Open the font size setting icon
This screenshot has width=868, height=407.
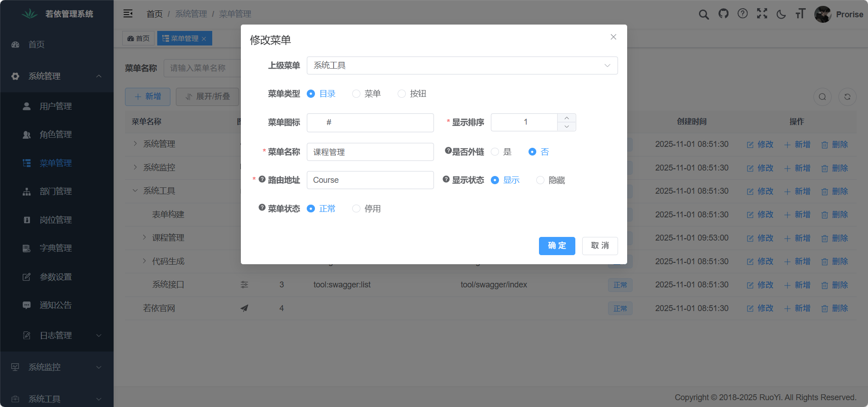pos(800,14)
